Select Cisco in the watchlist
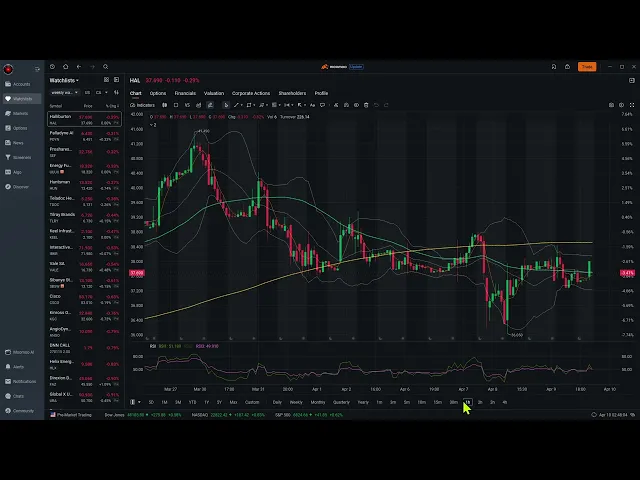Image resolution: width=640 pixels, height=480 pixels. pos(84,299)
